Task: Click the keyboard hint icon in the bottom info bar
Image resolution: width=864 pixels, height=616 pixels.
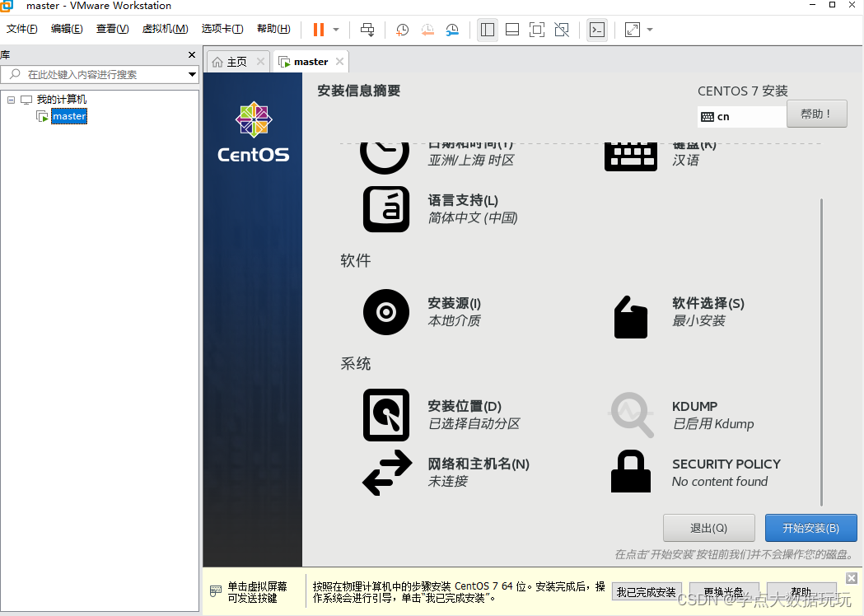Action: point(216,591)
